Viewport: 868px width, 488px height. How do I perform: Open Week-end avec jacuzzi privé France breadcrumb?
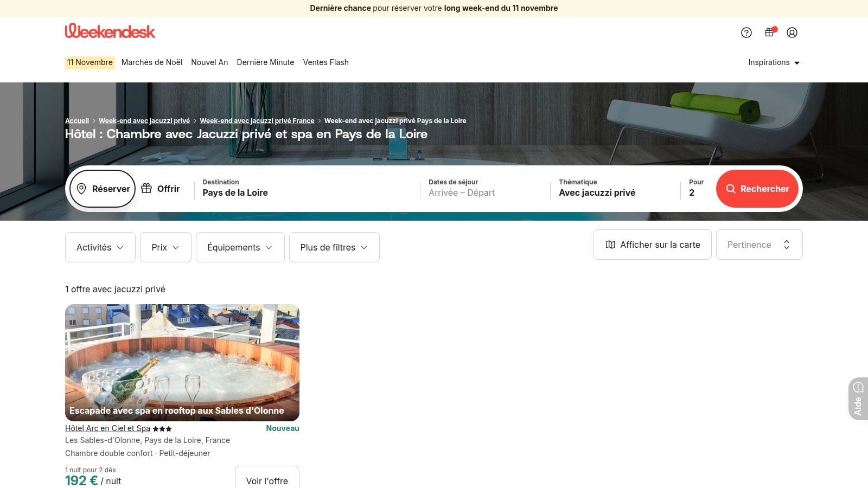pos(257,121)
